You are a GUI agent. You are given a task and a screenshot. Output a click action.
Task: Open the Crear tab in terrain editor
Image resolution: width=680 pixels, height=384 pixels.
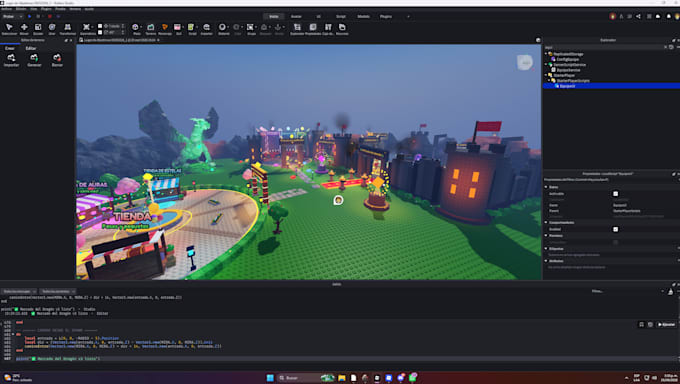10,48
